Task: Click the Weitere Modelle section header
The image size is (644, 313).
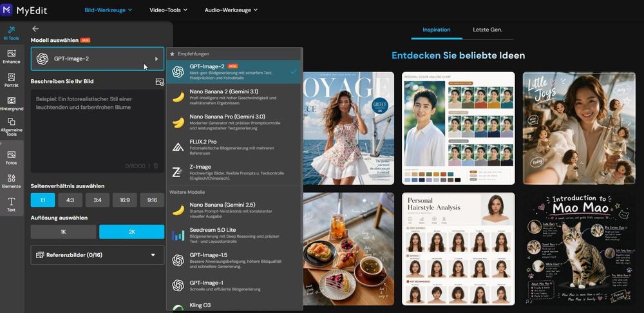Action: (187, 192)
